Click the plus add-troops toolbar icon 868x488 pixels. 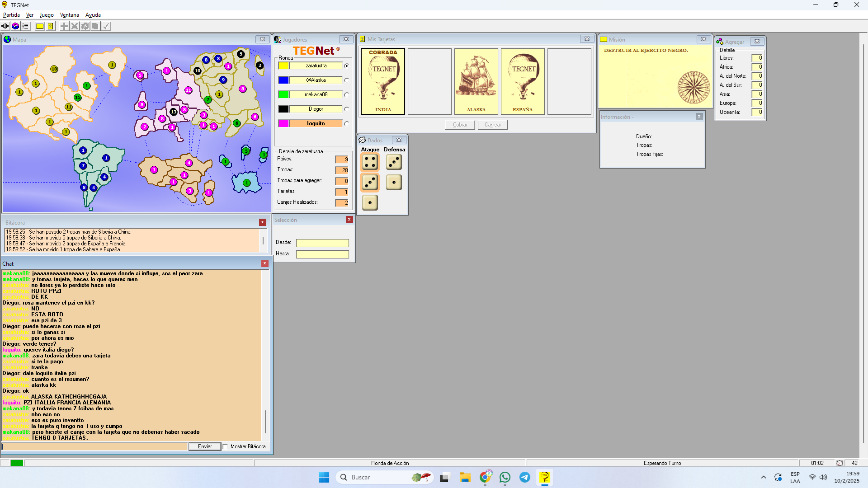click(x=64, y=26)
